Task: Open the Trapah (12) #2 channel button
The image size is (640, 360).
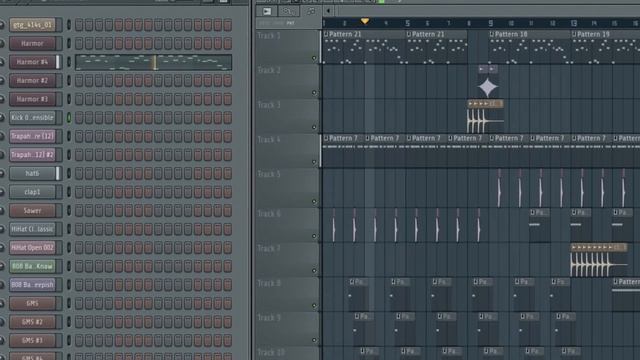Action: pyautogui.click(x=32, y=155)
